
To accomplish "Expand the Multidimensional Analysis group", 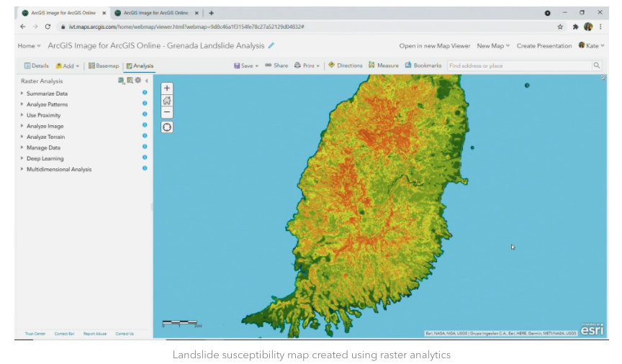I will (22, 169).
